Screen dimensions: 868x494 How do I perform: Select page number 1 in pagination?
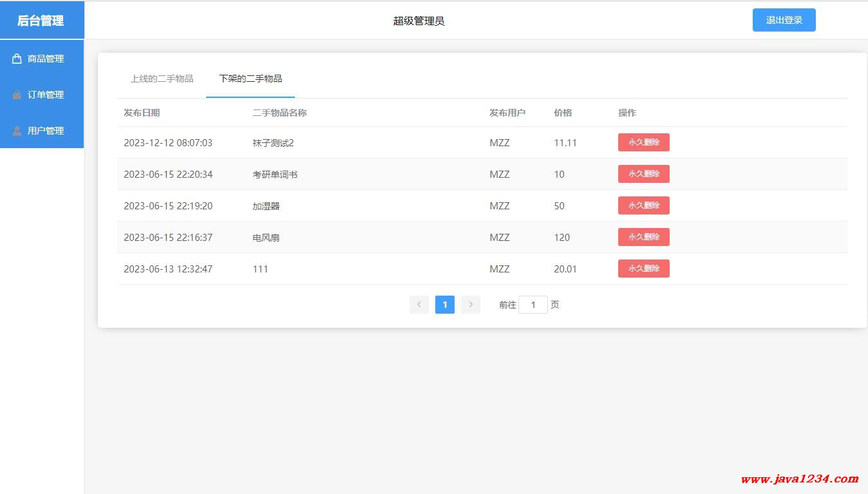tap(445, 305)
